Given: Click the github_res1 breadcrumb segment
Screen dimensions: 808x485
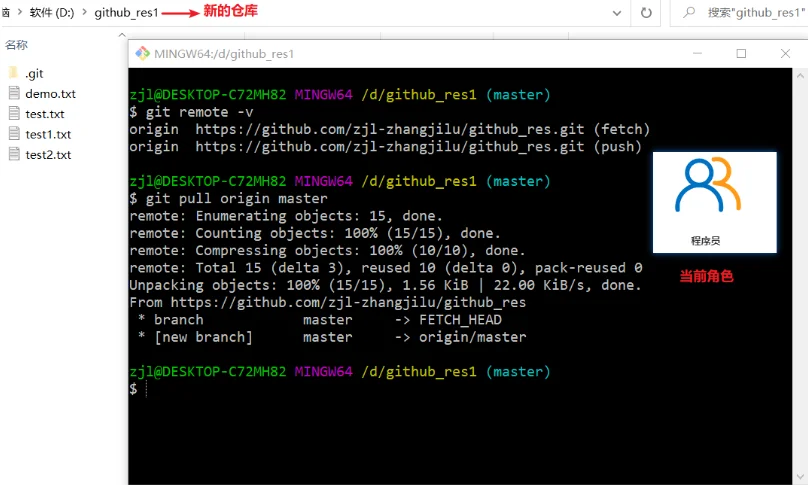Looking at the screenshot, I should (126, 13).
